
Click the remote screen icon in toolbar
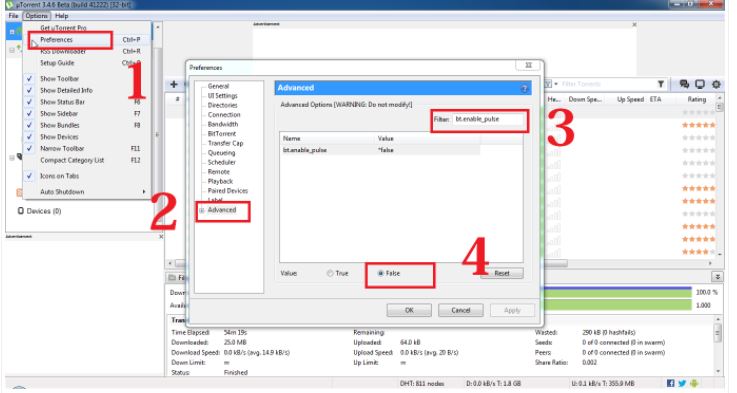click(x=700, y=84)
